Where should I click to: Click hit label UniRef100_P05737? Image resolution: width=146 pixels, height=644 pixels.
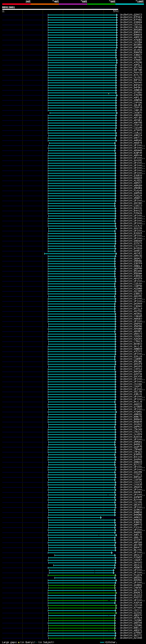(x=131, y=598)
